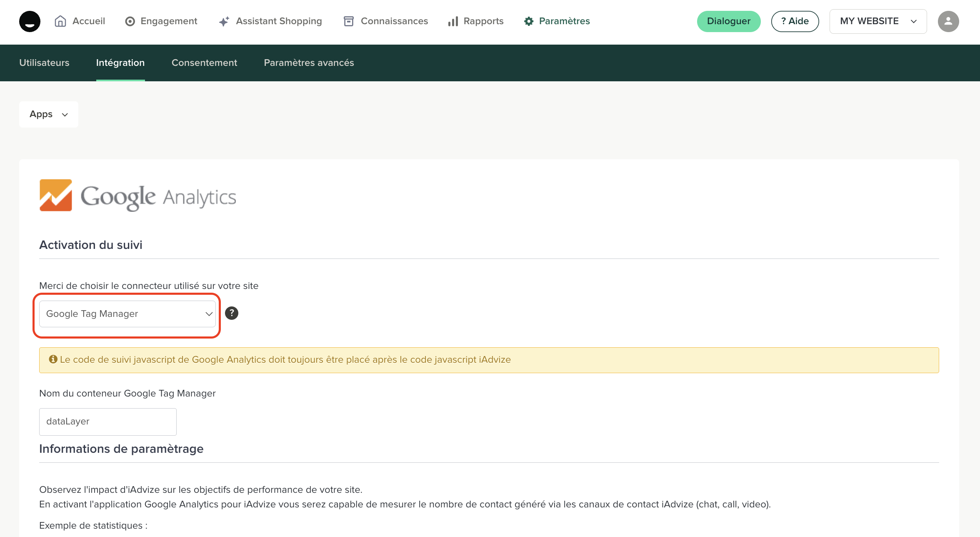This screenshot has width=980, height=537.
Task: Open the Google Tag Manager connector dropdown
Action: pos(127,314)
